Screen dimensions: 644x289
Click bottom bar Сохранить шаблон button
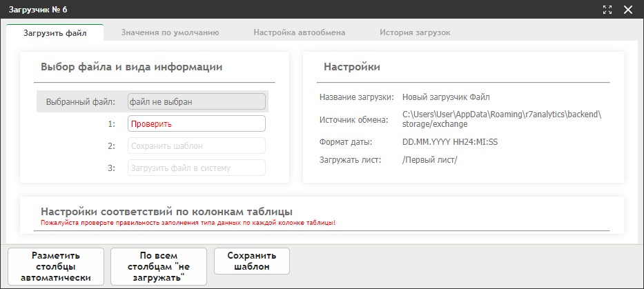coord(252,261)
